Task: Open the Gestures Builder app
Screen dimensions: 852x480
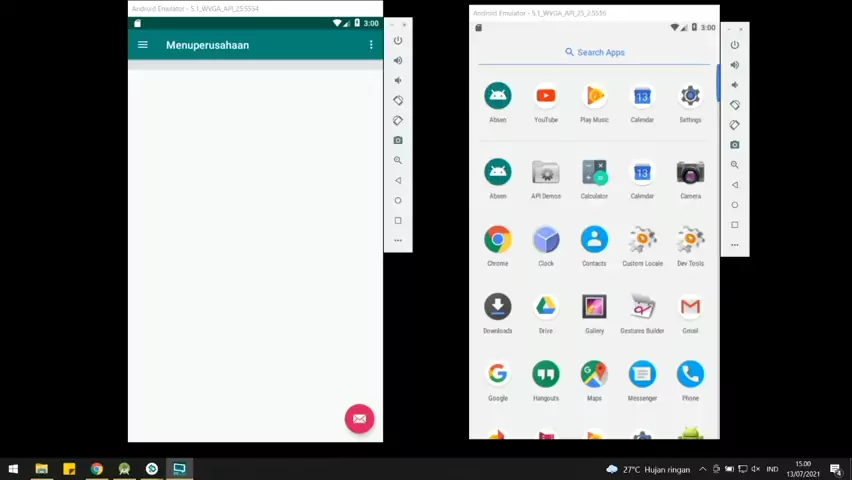Action: [x=642, y=307]
